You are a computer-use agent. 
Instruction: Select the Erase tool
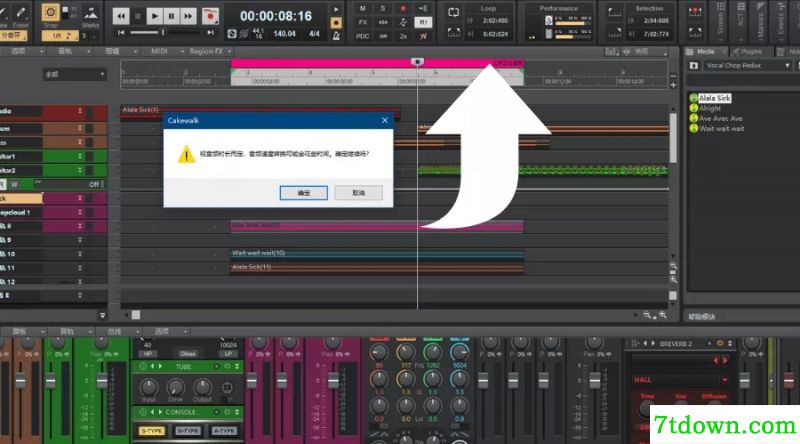(x=21, y=13)
